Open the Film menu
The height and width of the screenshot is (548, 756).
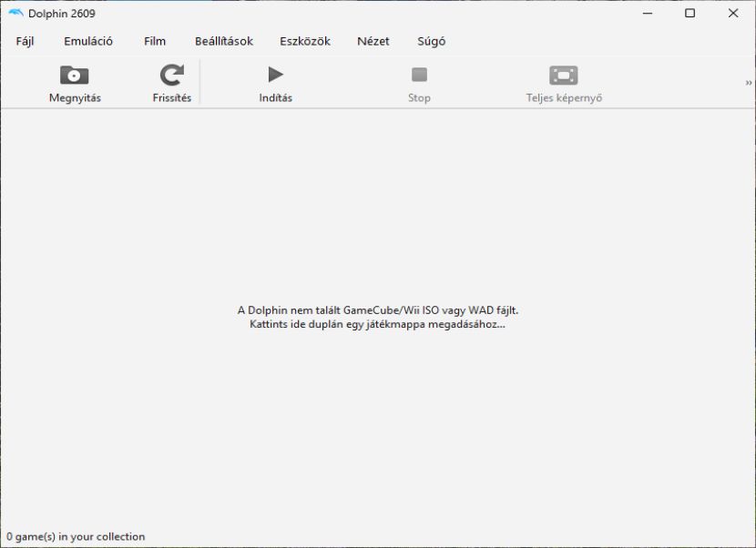point(155,42)
